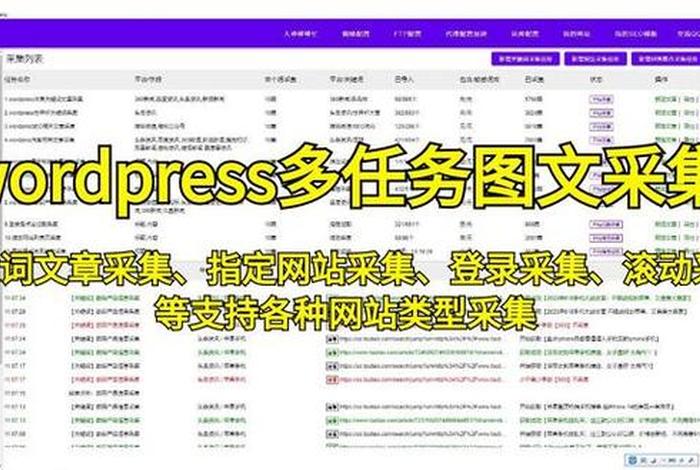Open the FTP配置 item in purple navigation bar
Screen dimensions: 700x470
coord(407,34)
